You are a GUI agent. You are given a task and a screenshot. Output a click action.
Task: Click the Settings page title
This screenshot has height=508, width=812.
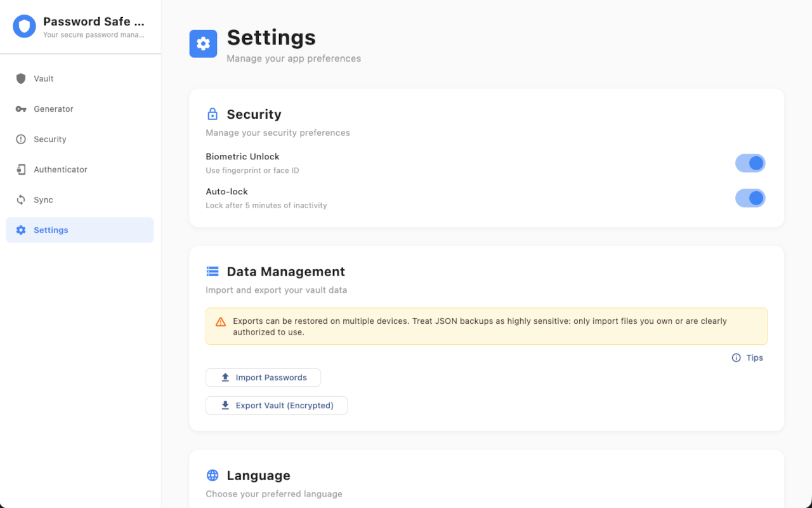pyautogui.click(x=272, y=37)
